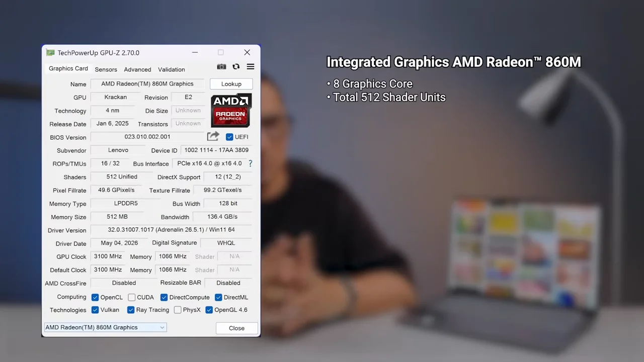Toggle the OpenGL 4.6 checkbox

click(x=209, y=310)
